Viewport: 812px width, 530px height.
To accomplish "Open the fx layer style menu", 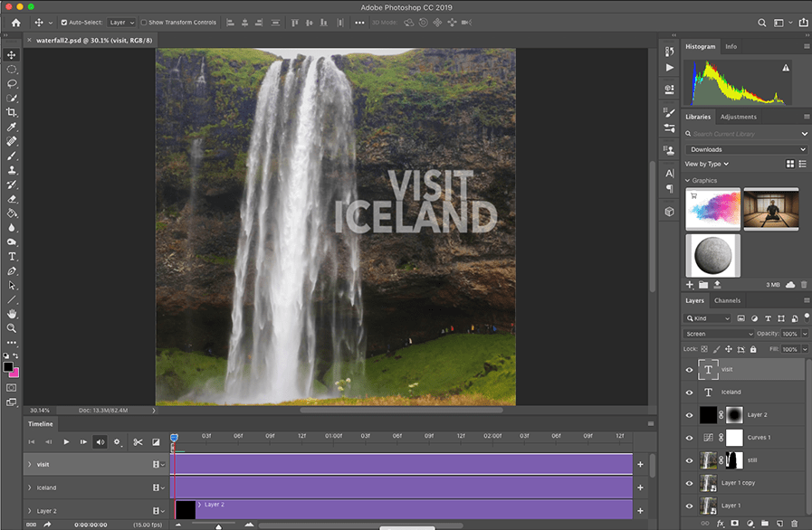I will tap(721, 523).
